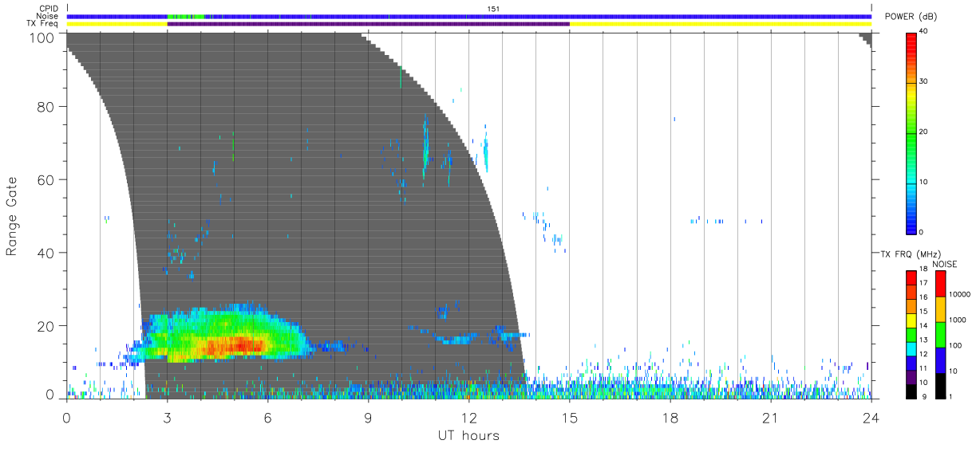Click the purple 10-11 MHz TX frequency swatch
The height and width of the screenshot is (452, 980).
pyautogui.click(x=911, y=376)
